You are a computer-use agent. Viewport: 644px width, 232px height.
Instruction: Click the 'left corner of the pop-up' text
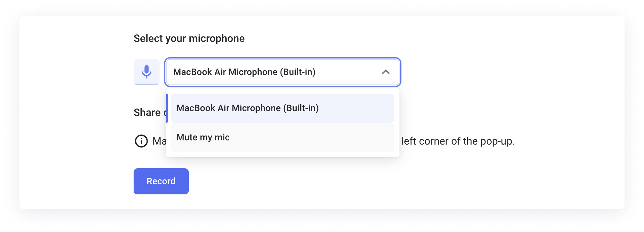pyautogui.click(x=458, y=141)
